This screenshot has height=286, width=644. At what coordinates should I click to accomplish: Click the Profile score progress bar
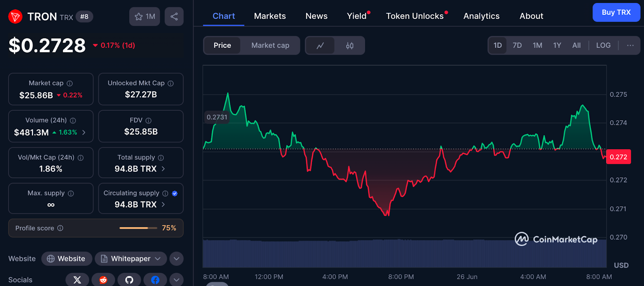[138, 228]
